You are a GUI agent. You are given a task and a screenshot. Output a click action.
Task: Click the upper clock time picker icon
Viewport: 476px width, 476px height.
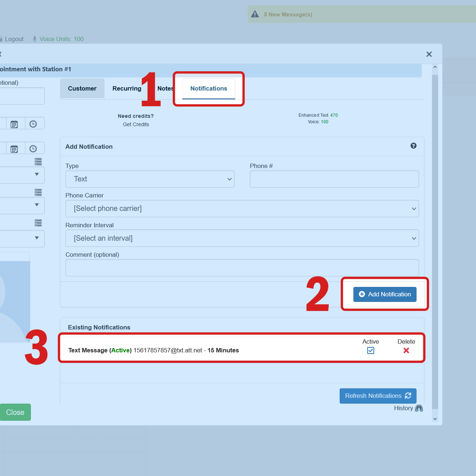(33, 124)
